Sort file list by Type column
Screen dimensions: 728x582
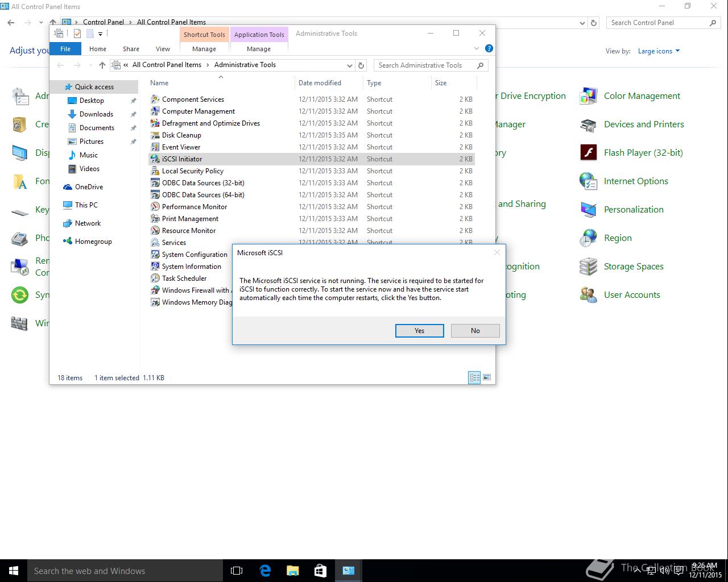[x=397, y=83]
